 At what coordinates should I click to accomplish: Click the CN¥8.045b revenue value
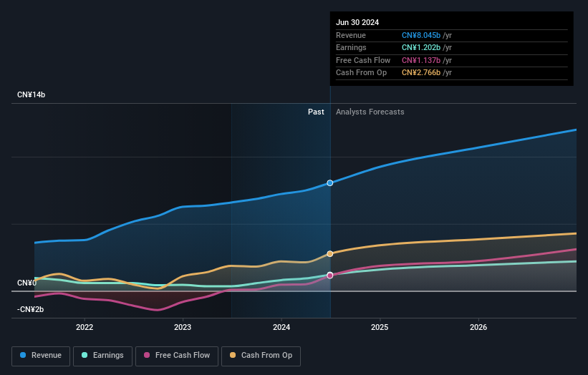coord(421,35)
